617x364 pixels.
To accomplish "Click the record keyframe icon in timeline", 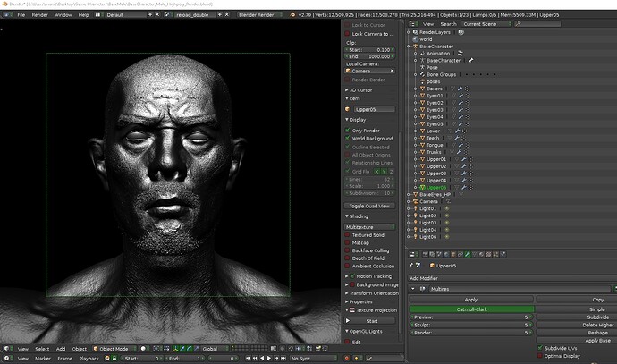I will [347, 359].
